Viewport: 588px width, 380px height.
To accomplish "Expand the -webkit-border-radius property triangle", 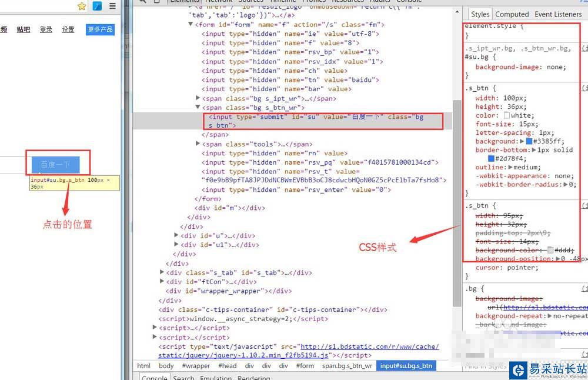I will pos(566,184).
